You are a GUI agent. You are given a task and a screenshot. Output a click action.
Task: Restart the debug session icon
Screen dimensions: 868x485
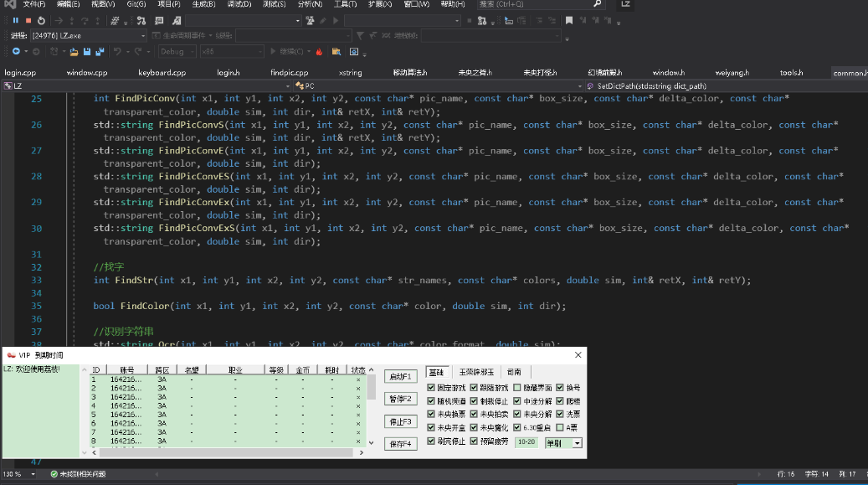[x=41, y=20]
